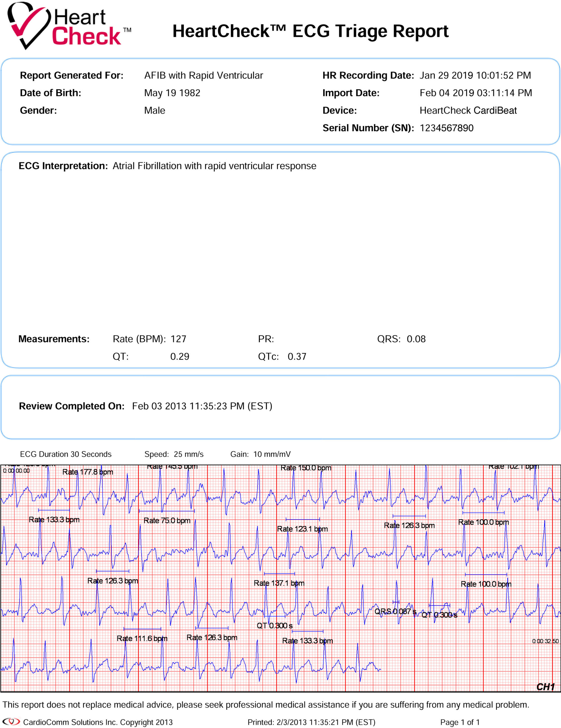Viewport: 561px width, 728px height.
Task: Click the serial number 1234567890
Action: tap(446, 128)
